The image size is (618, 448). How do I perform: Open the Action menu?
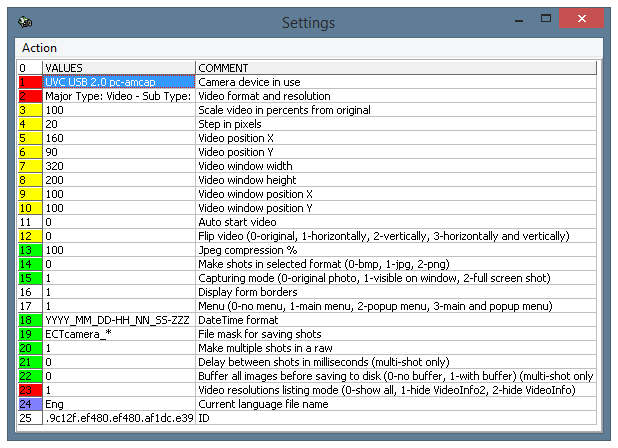click(39, 48)
